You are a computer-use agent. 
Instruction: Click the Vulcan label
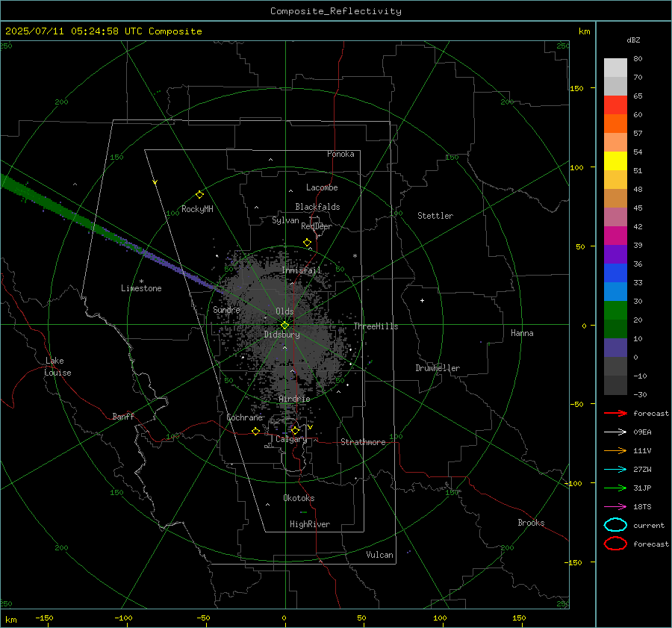coord(380,555)
